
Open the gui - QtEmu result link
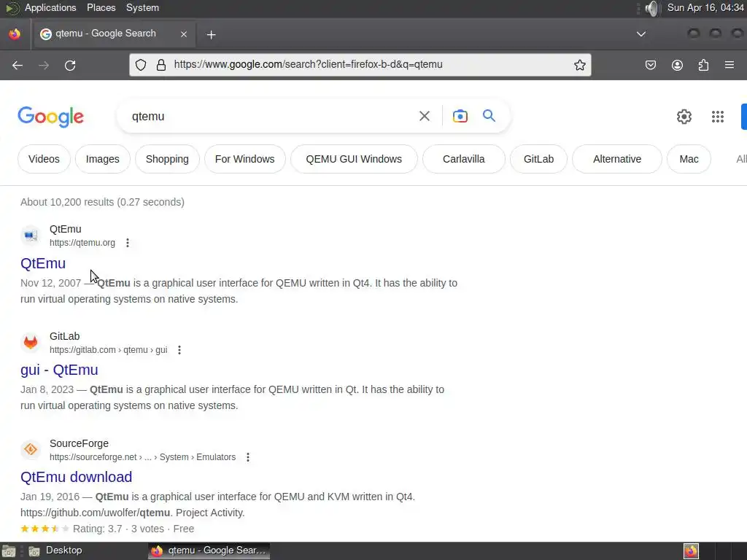pyautogui.click(x=59, y=370)
